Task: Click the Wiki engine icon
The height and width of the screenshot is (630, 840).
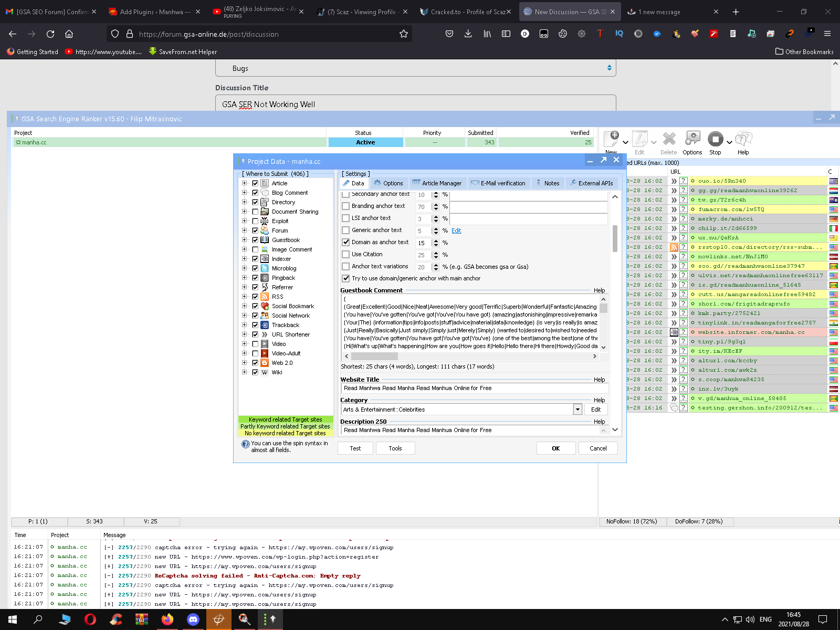Action: 265,372
